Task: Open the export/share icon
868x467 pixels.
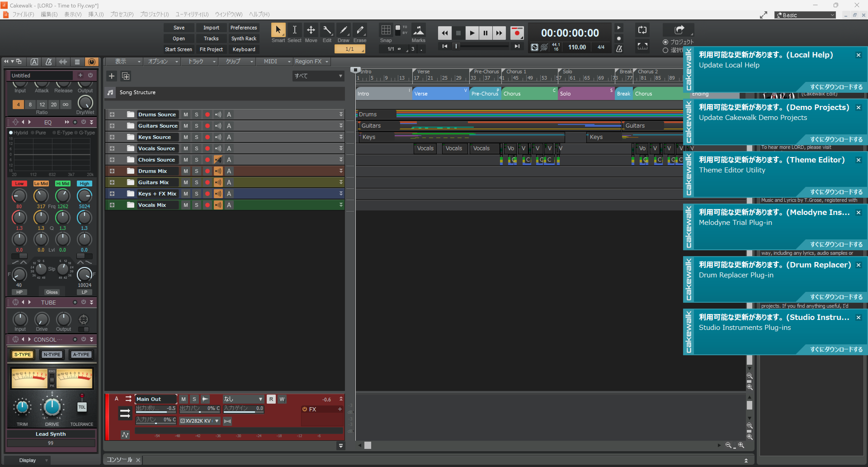Action: [679, 30]
